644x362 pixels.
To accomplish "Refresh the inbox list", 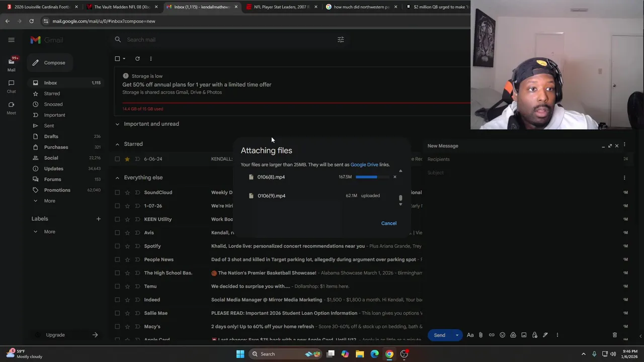I will tap(137, 59).
